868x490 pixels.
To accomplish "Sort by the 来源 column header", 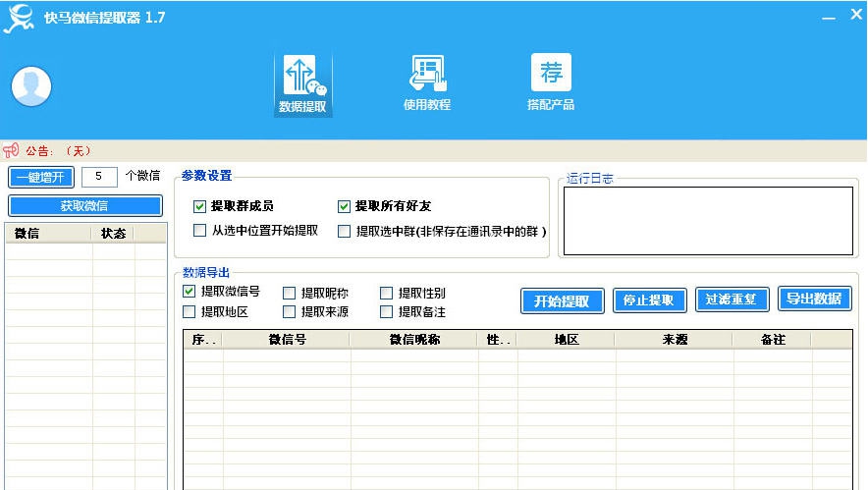I will pos(675,340).
